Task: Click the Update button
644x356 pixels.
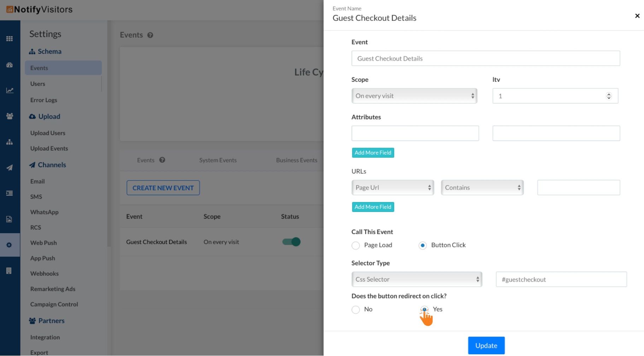Action: click(486, 345)
